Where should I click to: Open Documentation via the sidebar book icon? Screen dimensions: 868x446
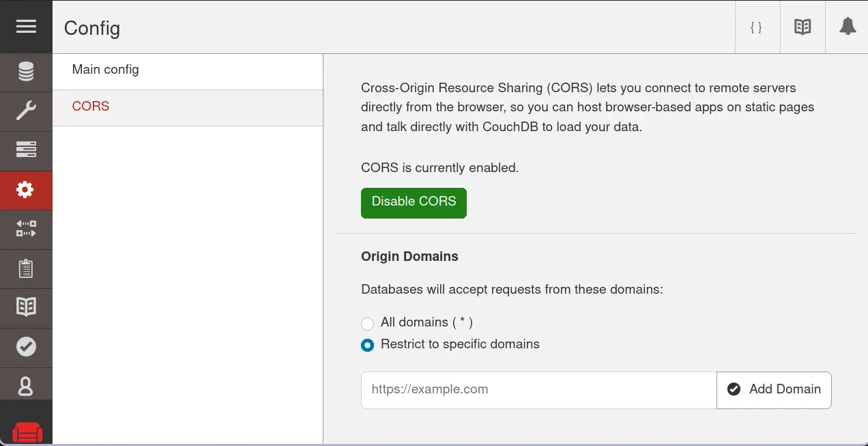[x=26, y=307]
